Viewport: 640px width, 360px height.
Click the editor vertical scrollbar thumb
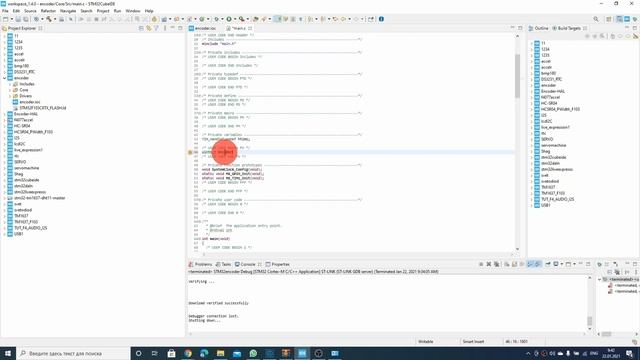[517, 76]
